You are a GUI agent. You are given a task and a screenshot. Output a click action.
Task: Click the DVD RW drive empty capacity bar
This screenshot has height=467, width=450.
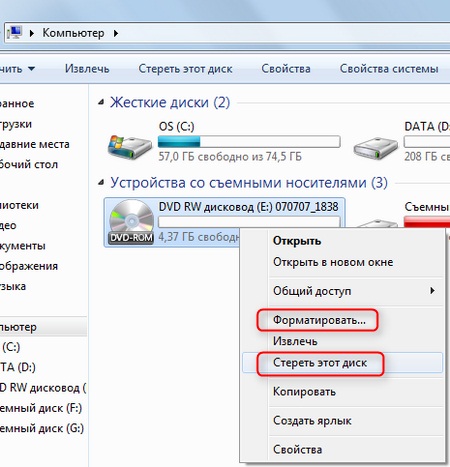click(249, 221)
